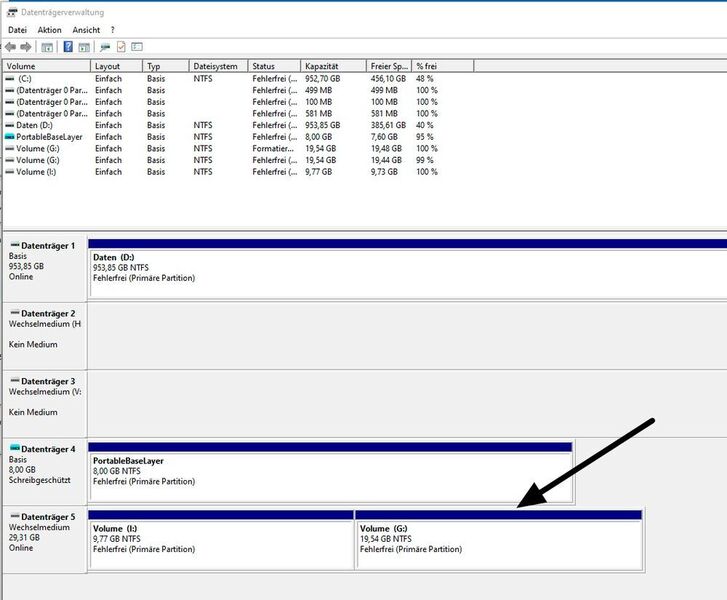
Task: Click the 95 % free cell
Action: tap(425, 137)
